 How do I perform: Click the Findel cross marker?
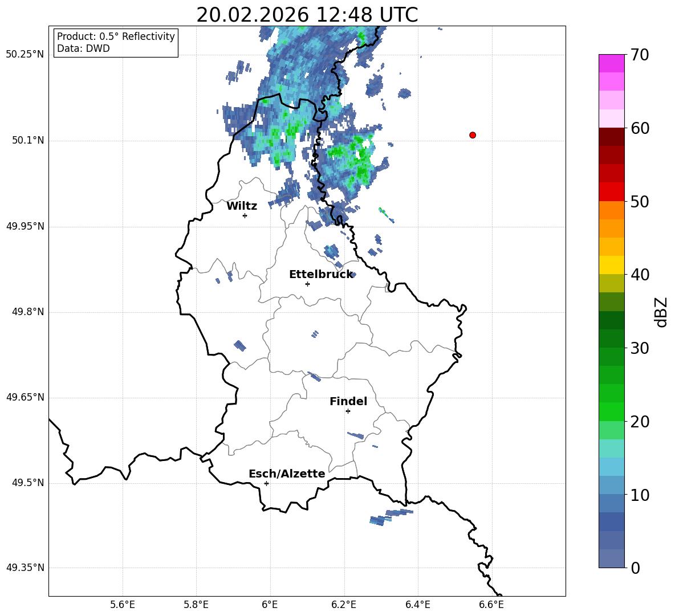[x=348, y=411]
